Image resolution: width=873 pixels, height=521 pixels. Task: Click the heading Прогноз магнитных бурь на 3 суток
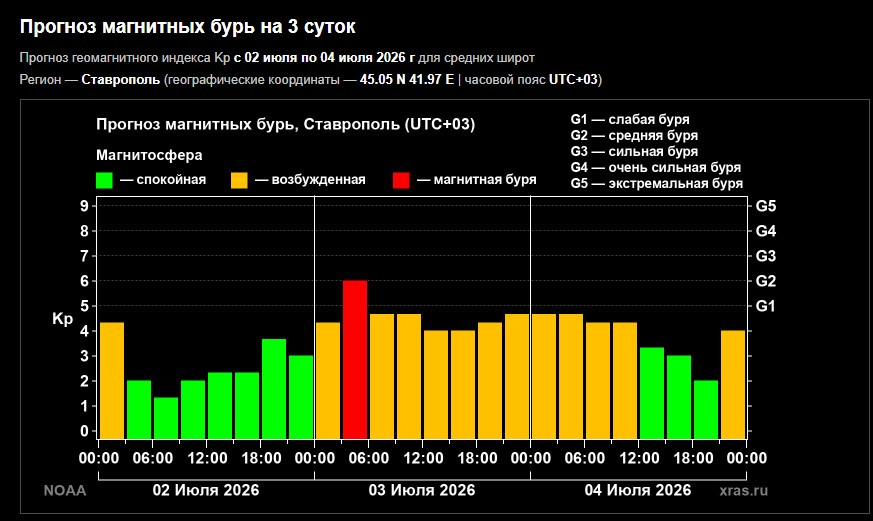pos(188,27)
